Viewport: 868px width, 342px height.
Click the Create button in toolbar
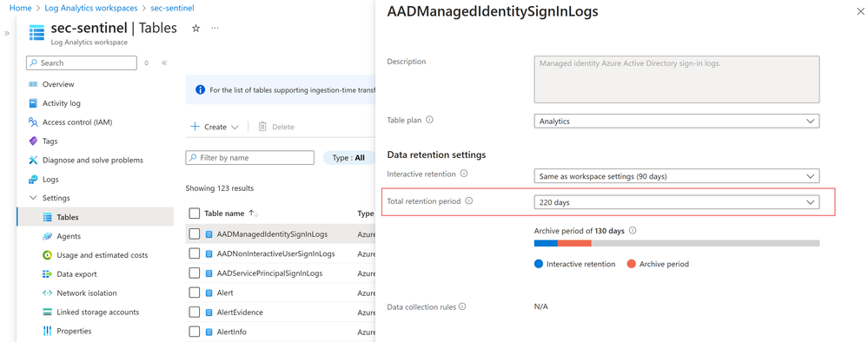click(x=215, y=127)
